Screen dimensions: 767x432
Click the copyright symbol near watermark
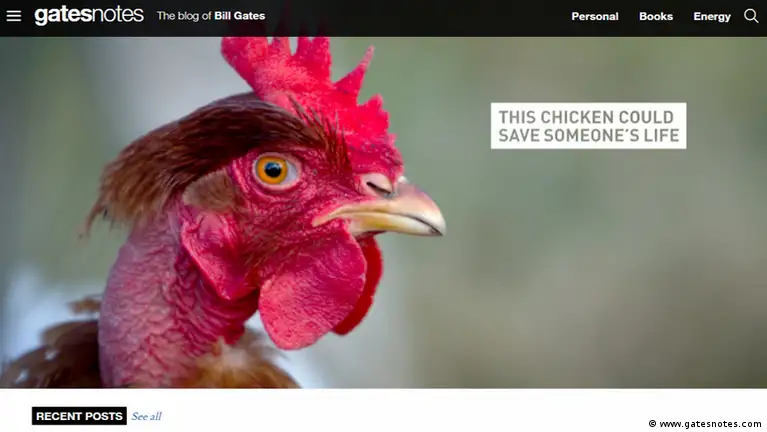(653, 424)
